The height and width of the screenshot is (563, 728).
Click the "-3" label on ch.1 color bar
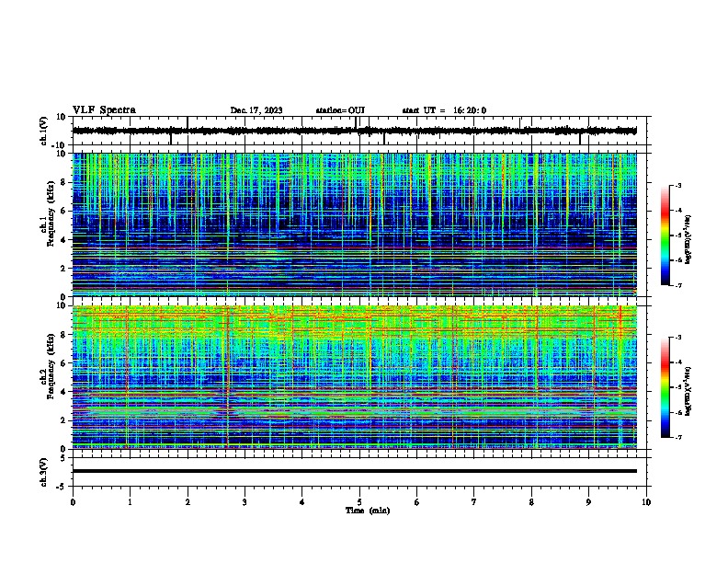tap(677, 185)
